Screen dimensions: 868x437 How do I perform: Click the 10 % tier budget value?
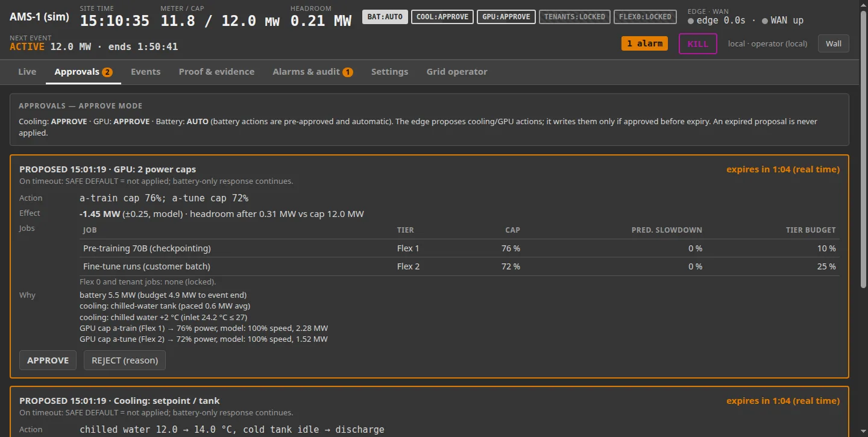pyautogui.click(x=826, y=248)
